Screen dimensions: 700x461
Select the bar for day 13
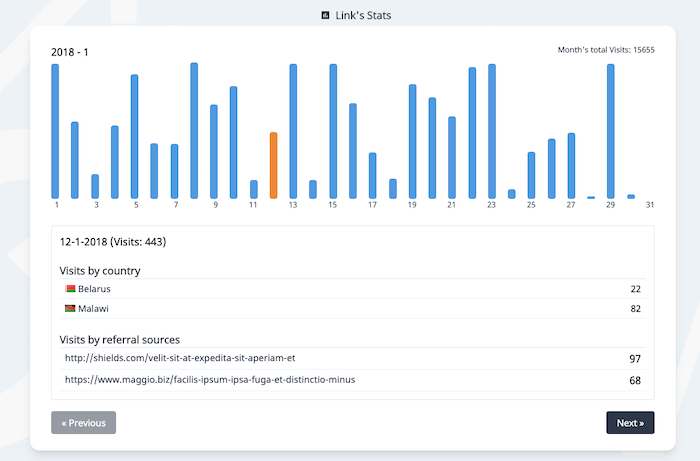point(293,131)
